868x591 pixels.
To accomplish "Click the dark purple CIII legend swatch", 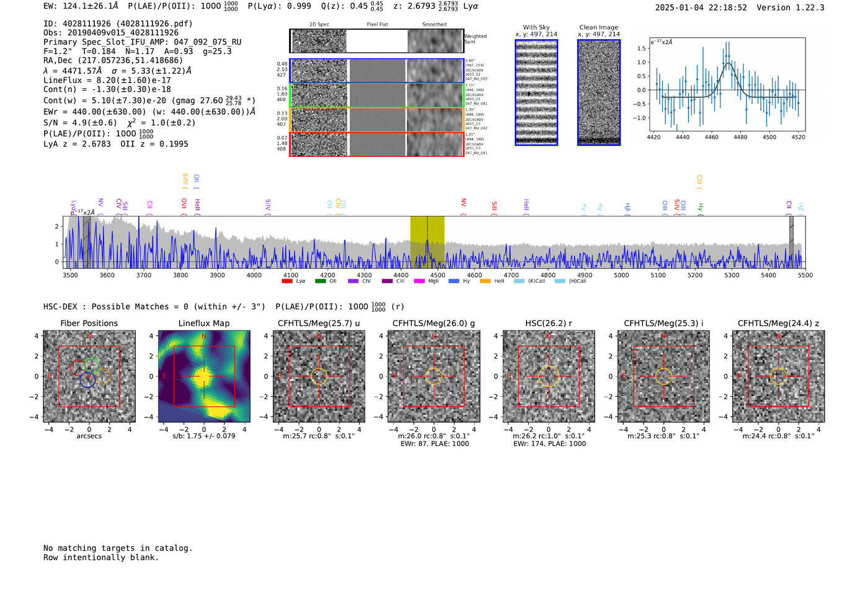I will [x=387, y=282].
